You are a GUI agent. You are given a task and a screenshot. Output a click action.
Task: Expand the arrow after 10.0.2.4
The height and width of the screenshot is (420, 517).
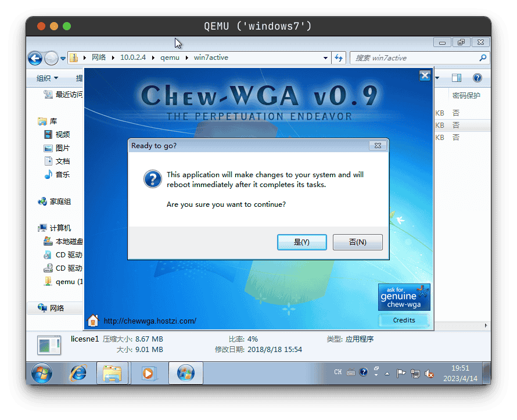(x=153, y=58)
